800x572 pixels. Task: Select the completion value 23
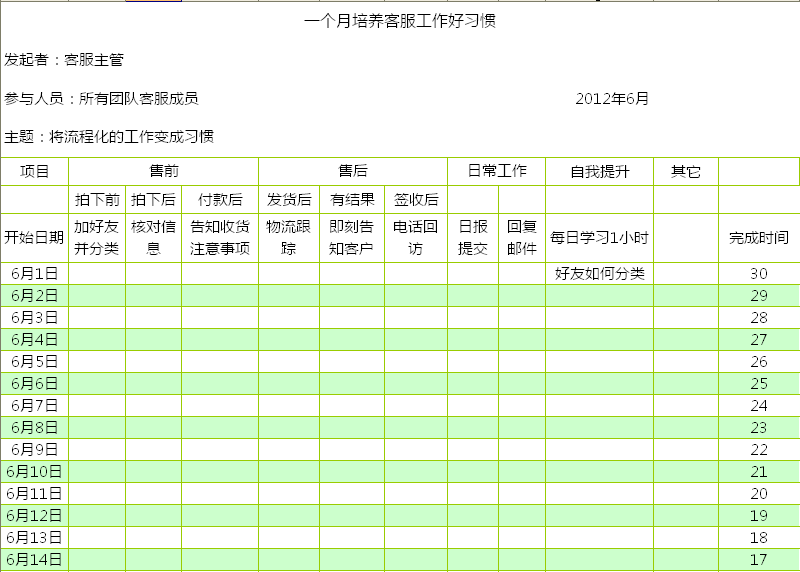[x=759, y=428]
